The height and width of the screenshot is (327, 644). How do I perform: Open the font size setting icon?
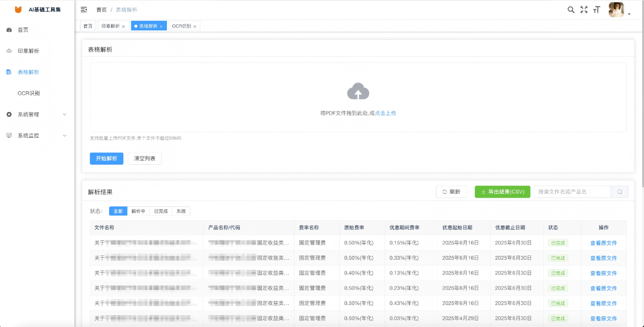596,10
